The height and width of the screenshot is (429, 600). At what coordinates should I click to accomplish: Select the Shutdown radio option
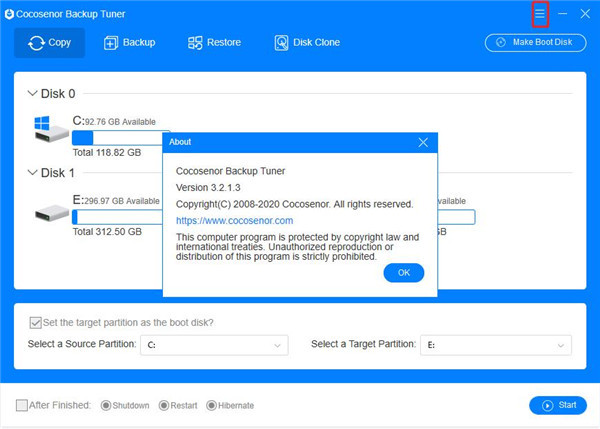pyautogui.click(x=106, y=405)
